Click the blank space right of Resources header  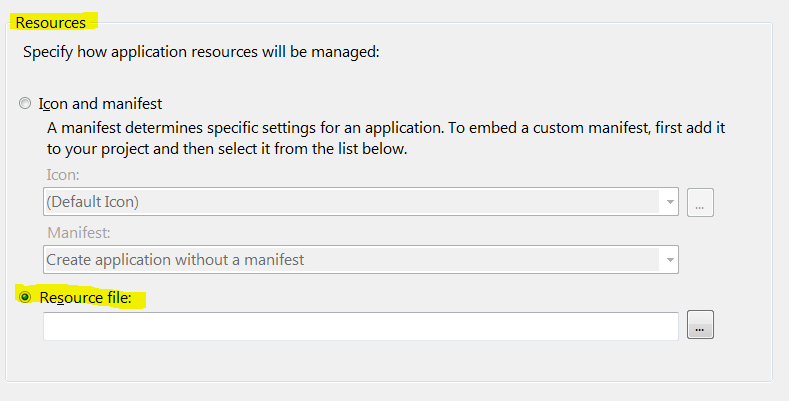click(x=430, y=21)
